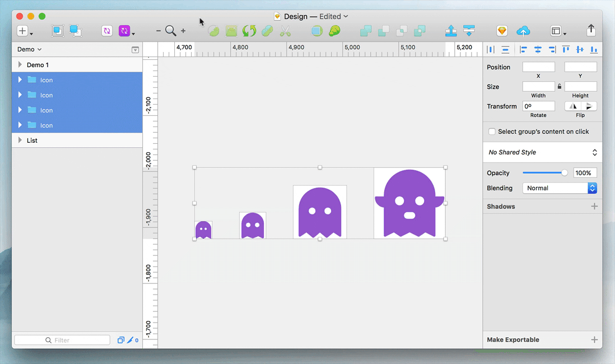
Task: Align layers to the left edge
Action: pos(523,49)
